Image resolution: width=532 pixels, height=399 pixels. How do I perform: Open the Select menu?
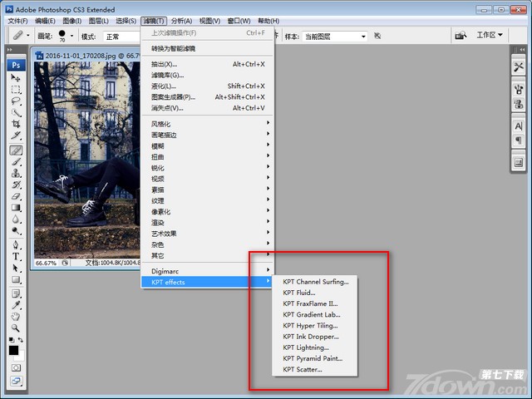126,21
